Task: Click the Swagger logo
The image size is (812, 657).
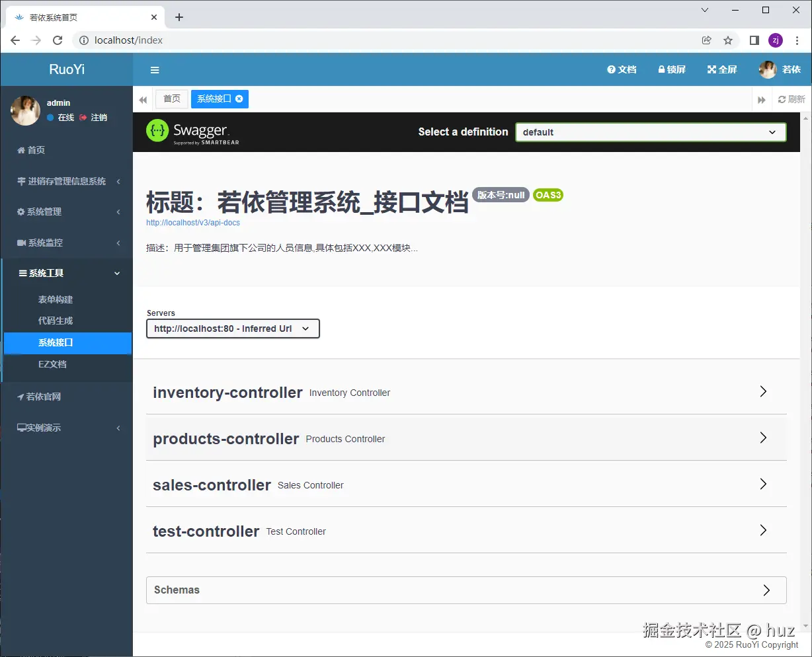Action: pyautogui.click(x=192, y=132)
